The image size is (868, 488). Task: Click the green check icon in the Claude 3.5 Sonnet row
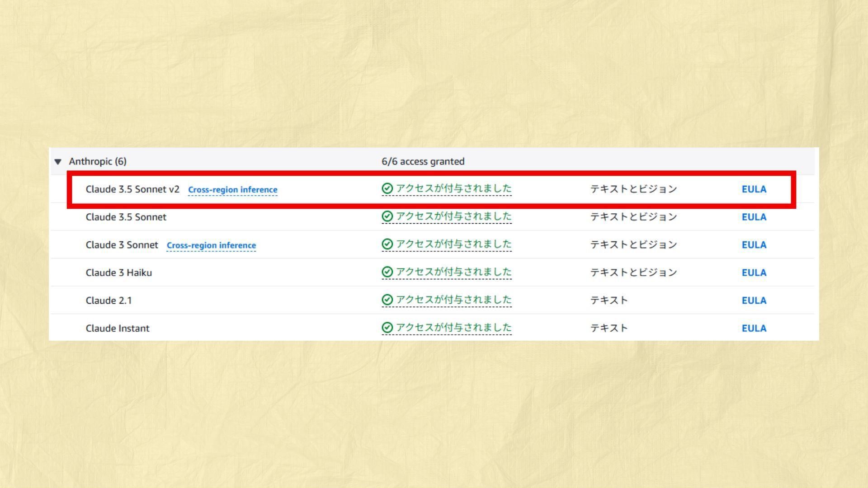click(x=387, y=216)
